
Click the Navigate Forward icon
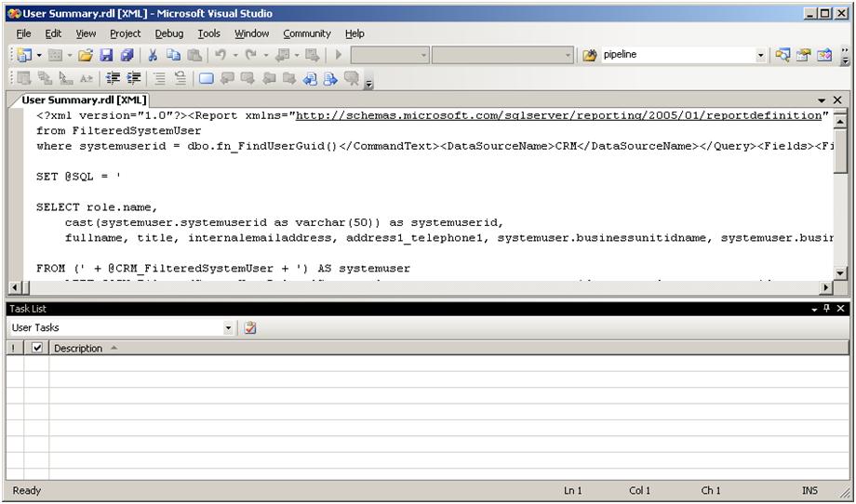(313, 55)
